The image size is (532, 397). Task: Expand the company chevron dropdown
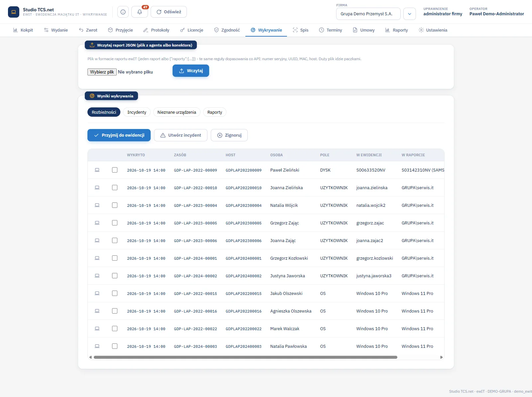[410, 14]
